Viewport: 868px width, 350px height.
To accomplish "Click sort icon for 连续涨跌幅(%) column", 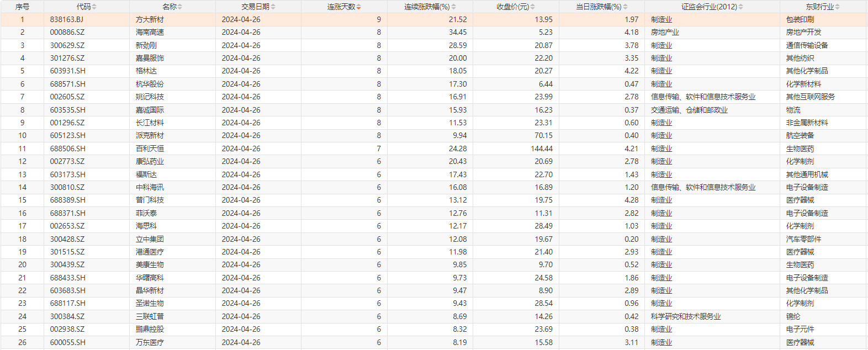I will coord(454,7).
